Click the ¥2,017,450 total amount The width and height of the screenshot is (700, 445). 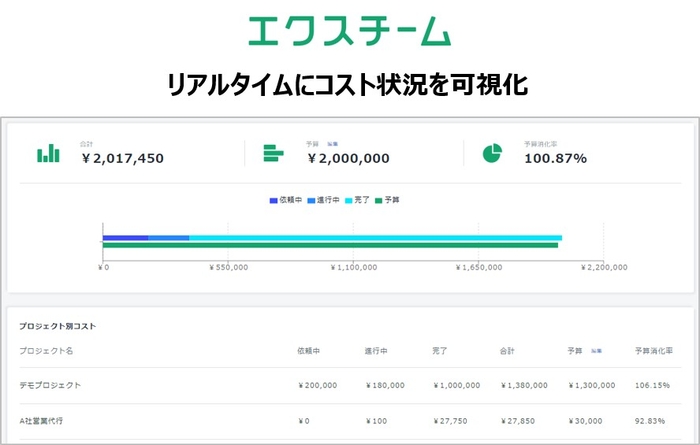point(122,158)
